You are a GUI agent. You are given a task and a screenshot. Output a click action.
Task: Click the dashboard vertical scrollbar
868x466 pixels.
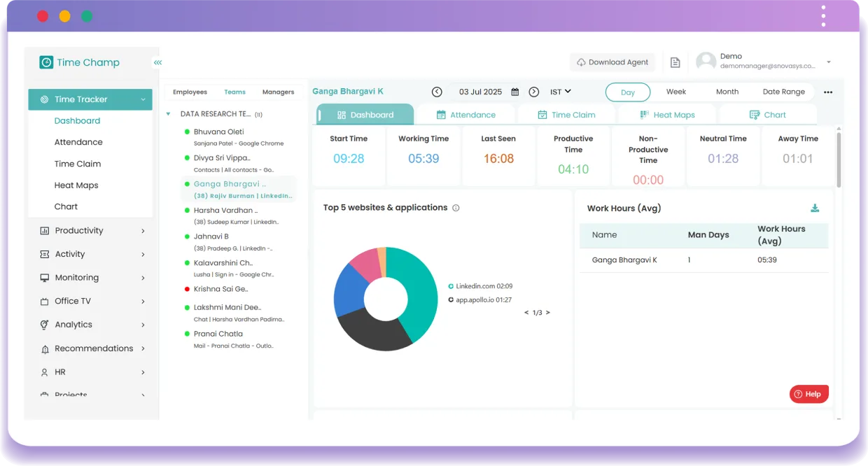tap(839, 160)
